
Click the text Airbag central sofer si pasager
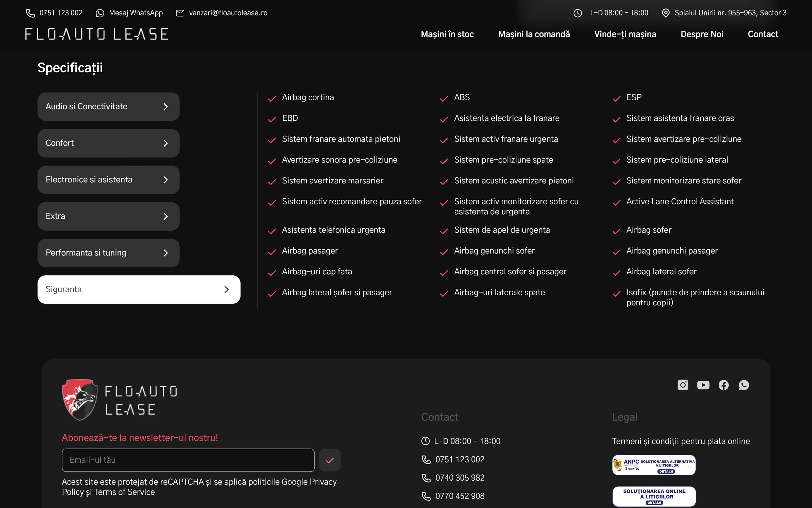510,272
